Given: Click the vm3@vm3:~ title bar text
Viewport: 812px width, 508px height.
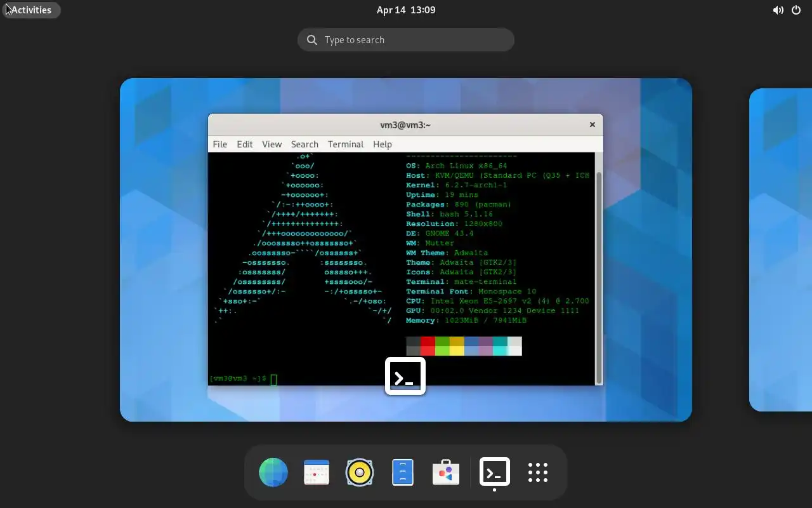Looking at the screenshot, I should pos(405,124).
